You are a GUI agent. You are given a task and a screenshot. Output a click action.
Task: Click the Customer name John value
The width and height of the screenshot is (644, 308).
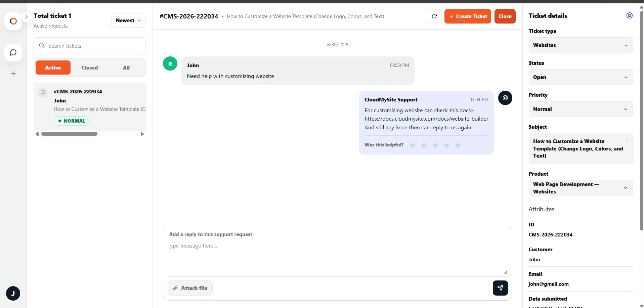click(534, 260)
